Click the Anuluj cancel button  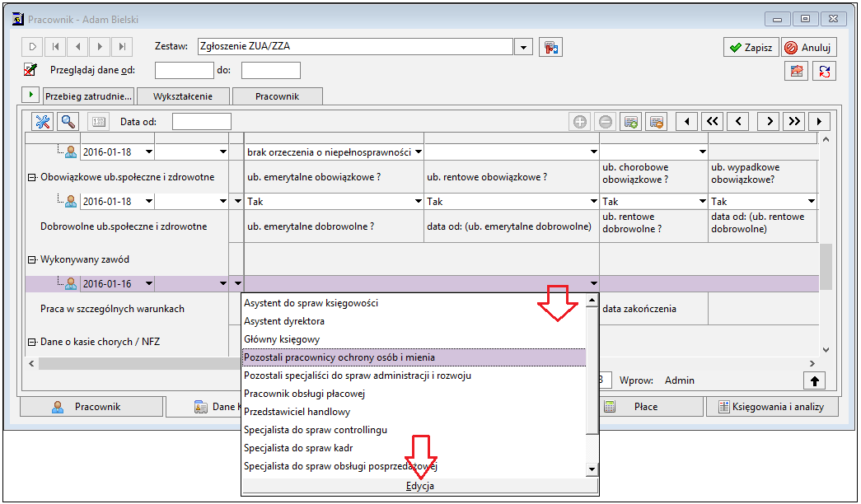pos(809,47)
